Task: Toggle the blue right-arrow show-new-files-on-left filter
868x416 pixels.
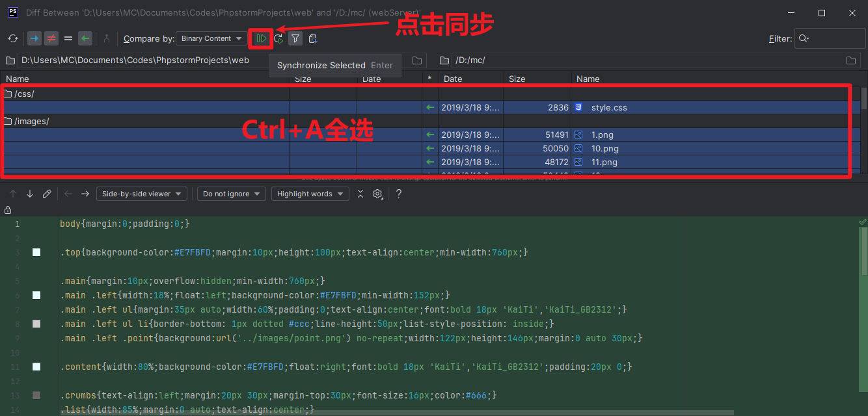Action: pos(34,38)
